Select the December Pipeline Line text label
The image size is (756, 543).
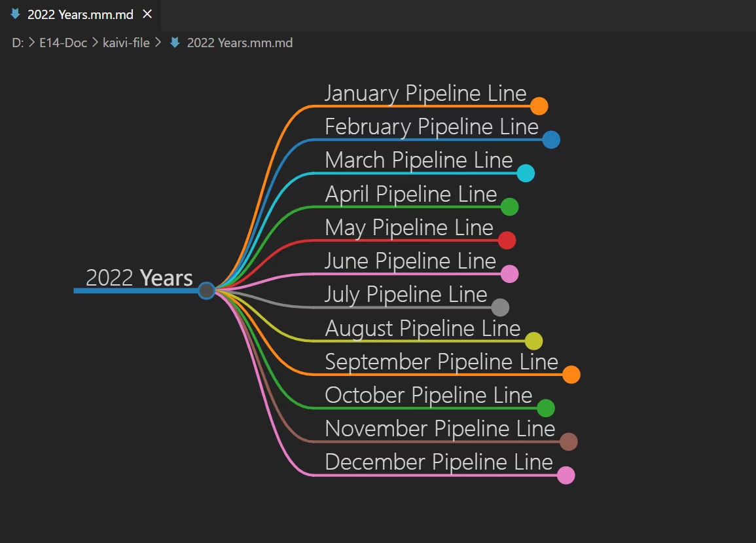[x=439, y=462]
